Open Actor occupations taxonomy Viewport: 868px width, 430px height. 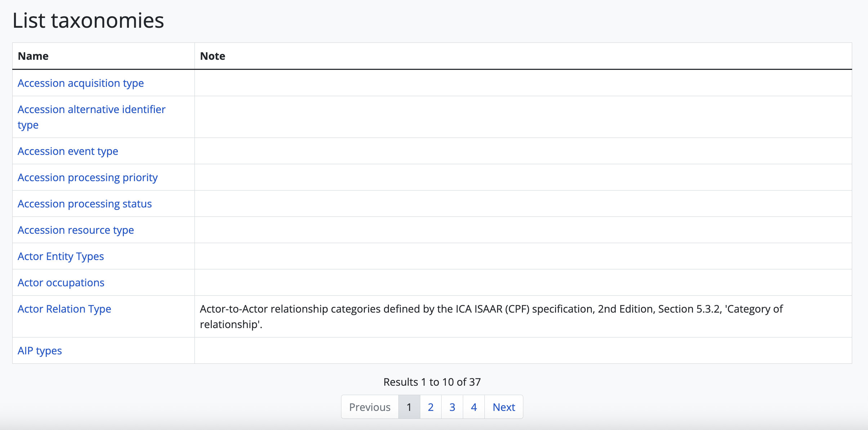coord(61,283)
